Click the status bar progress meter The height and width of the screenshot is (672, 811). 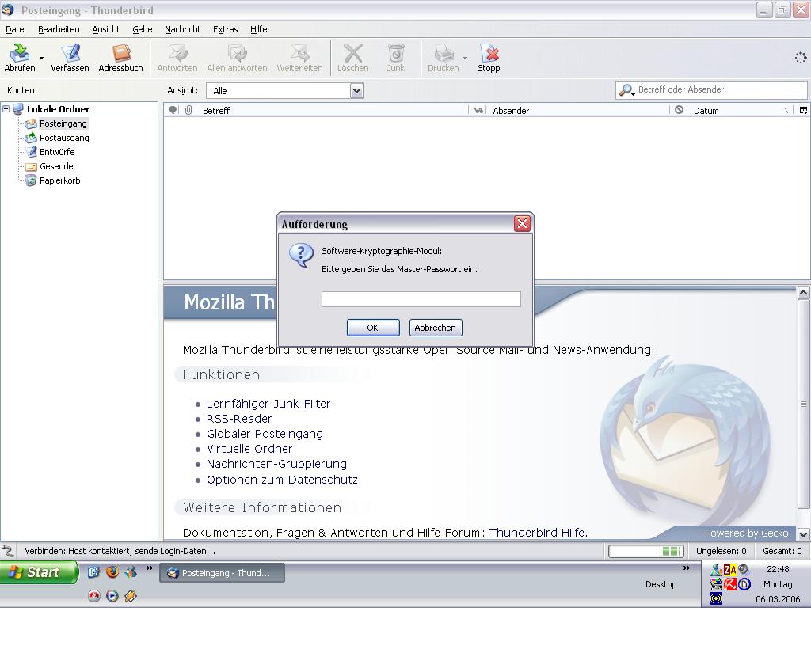tap(646, 552)
